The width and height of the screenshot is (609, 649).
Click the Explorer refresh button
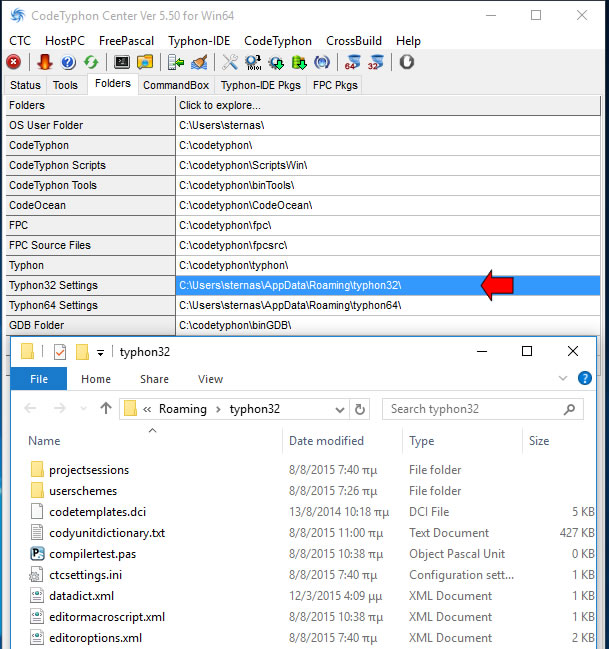point(360,409)
